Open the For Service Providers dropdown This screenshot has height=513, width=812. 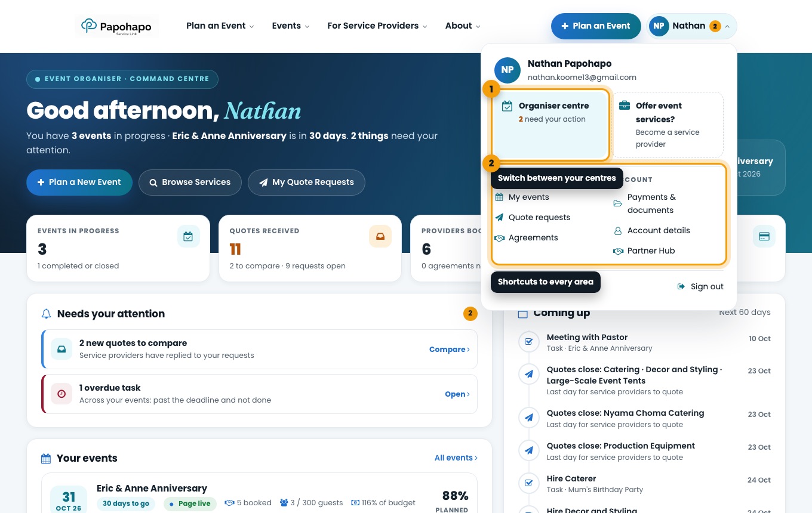[x=377, y=26]
